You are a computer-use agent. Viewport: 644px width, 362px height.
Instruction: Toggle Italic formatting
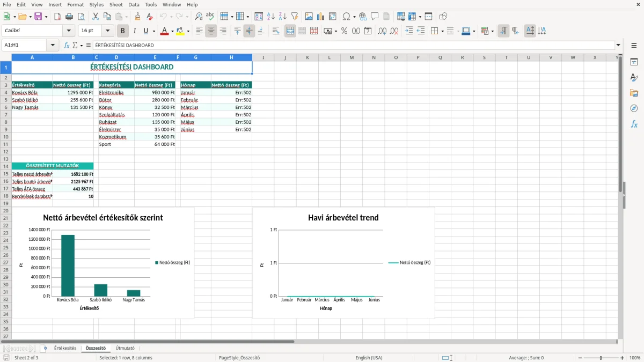pyautogui.click(x=134, y=31)
